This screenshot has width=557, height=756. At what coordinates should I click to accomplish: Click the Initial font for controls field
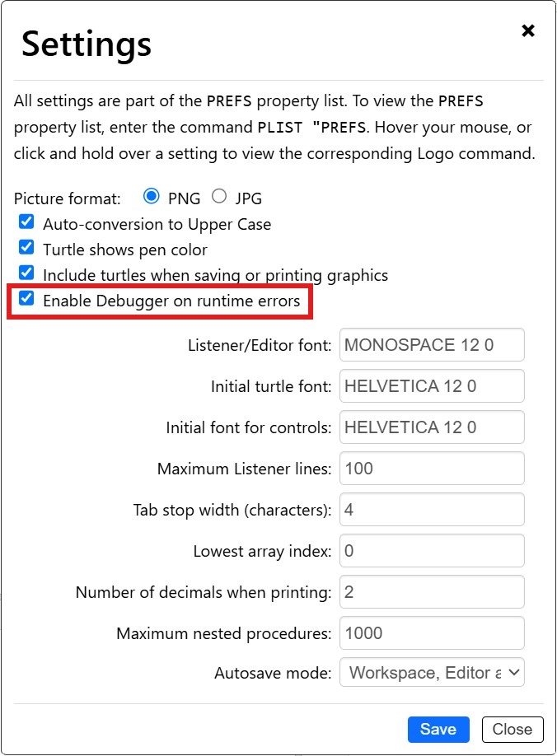click(432, 427)
